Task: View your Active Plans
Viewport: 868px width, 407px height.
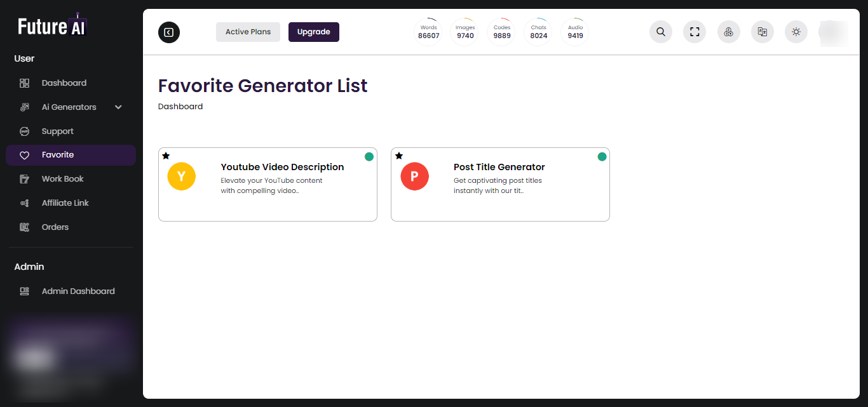Action: (248, 32)
